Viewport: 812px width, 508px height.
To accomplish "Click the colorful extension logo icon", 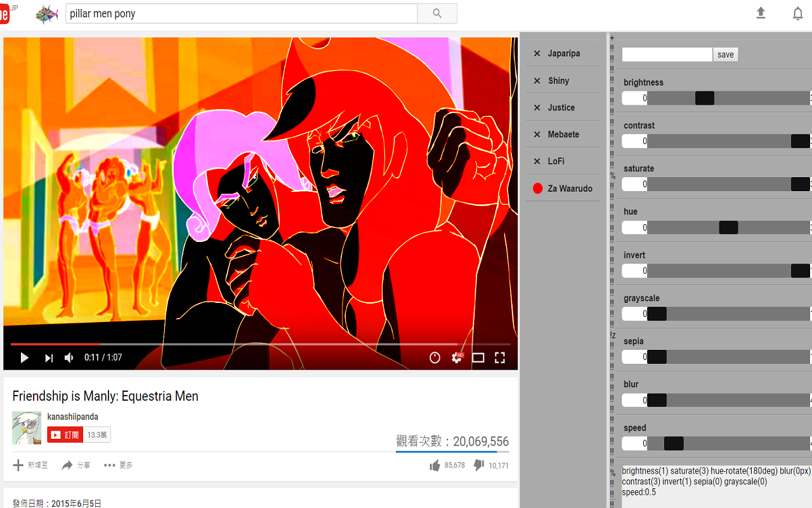I will (x=46, y=14).
